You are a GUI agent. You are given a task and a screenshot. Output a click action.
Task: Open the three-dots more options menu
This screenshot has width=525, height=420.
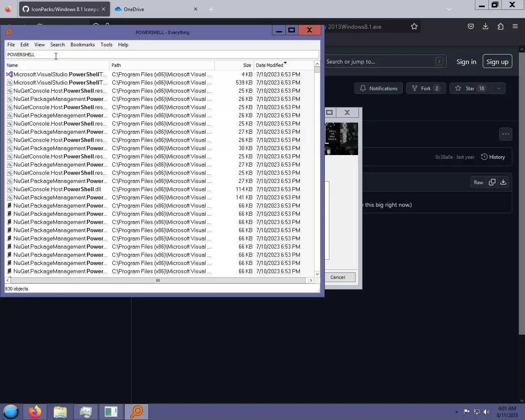coord(506,134)
